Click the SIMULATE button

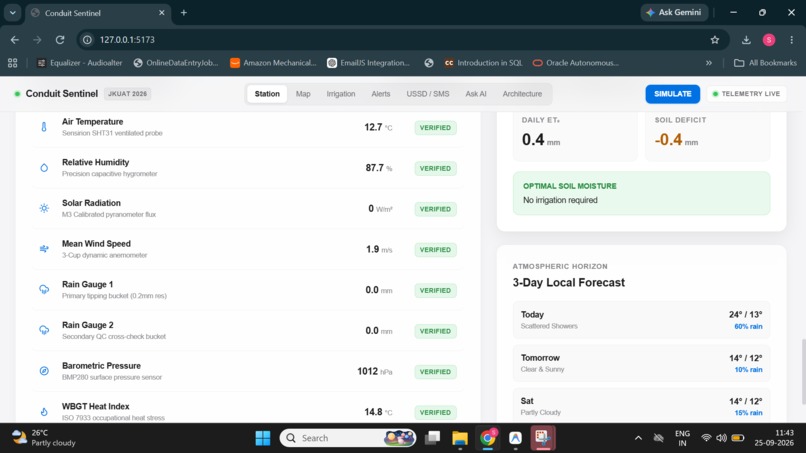coord(672,94)
